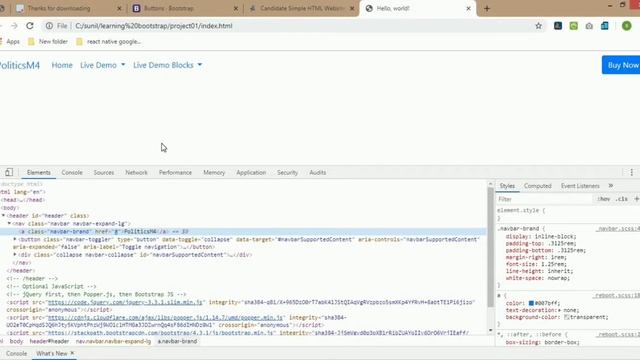Expand the navbar-toggler button node

[15, 239]
